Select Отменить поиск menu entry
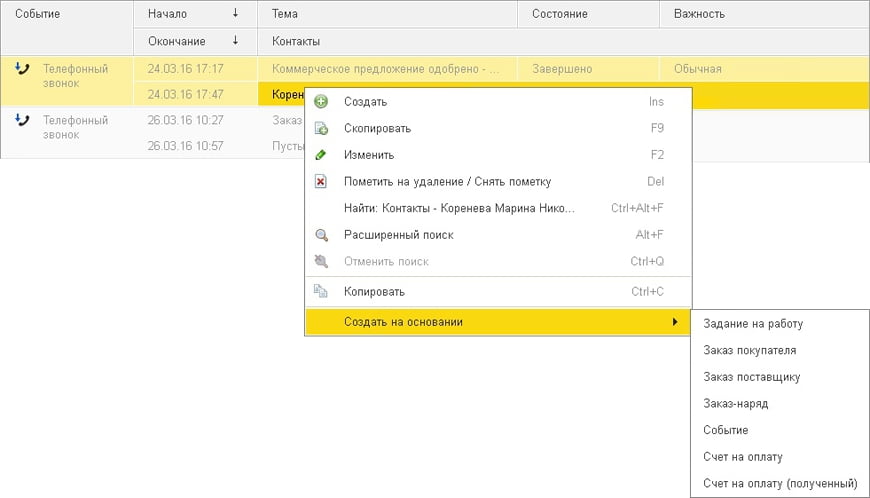Screen dimensions: 870x498 [x=498, y=261]
